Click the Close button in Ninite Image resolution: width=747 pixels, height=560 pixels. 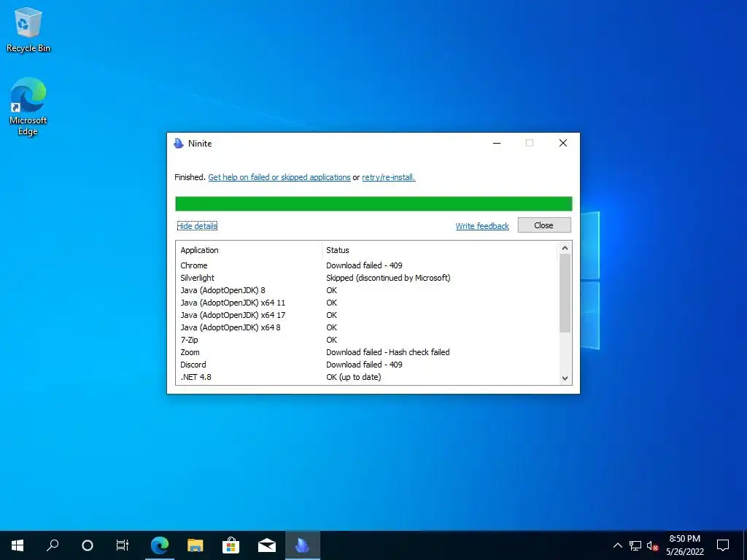pyautogui.click(x=544, y=225)
